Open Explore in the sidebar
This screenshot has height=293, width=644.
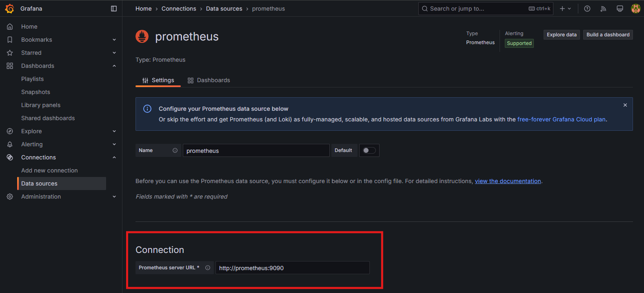(x=31, y=131)
